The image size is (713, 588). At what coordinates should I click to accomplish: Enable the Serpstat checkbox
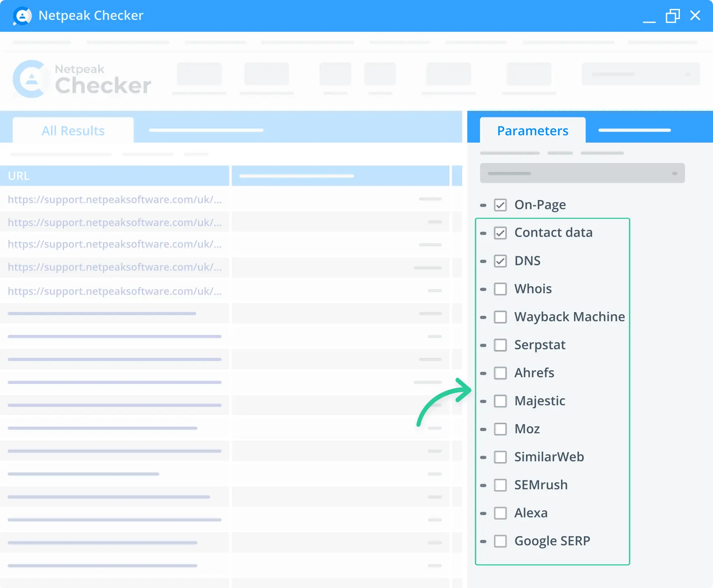500,345
